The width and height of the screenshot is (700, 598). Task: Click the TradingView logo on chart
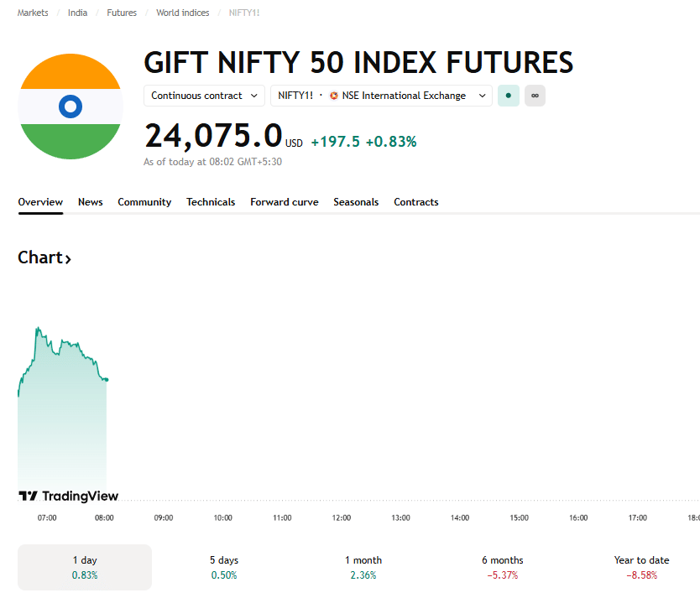point(69,497)
